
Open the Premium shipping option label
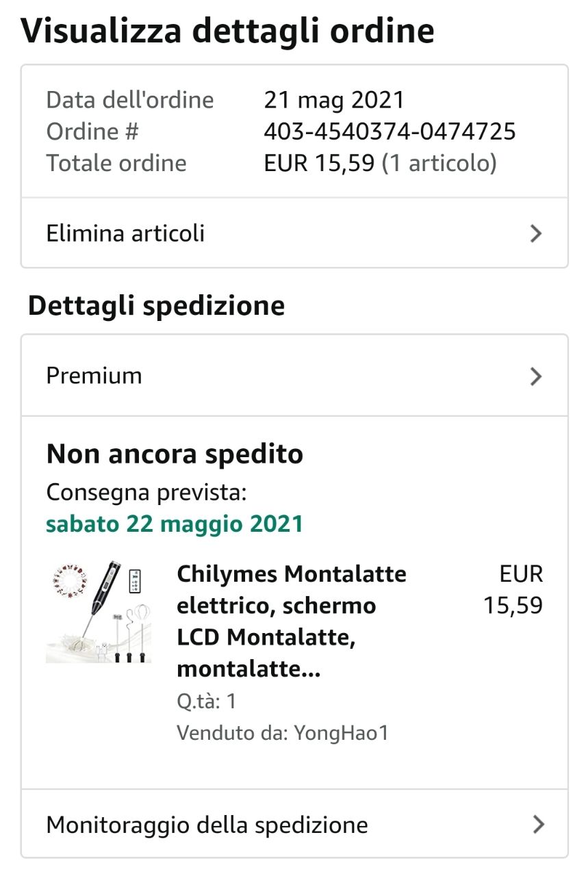(94, 376)
